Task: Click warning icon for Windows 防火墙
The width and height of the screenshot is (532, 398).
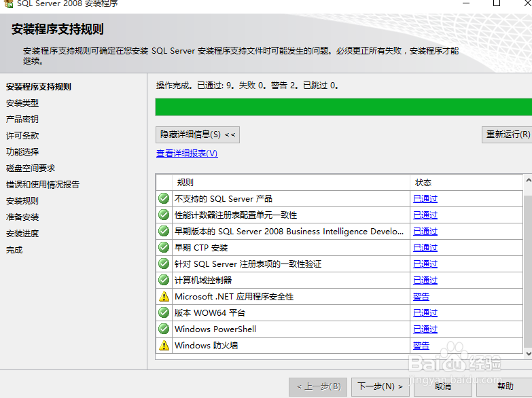Action: point(164,346)
